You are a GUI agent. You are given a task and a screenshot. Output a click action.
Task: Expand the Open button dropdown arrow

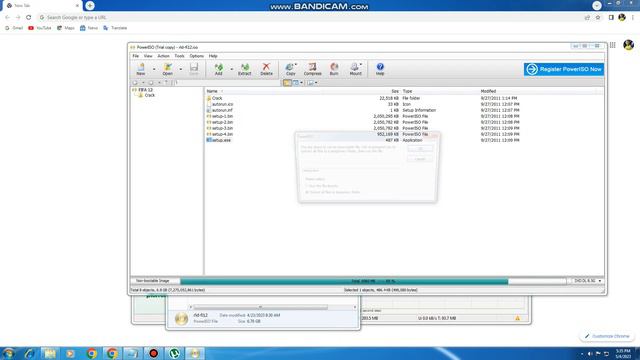180,69
